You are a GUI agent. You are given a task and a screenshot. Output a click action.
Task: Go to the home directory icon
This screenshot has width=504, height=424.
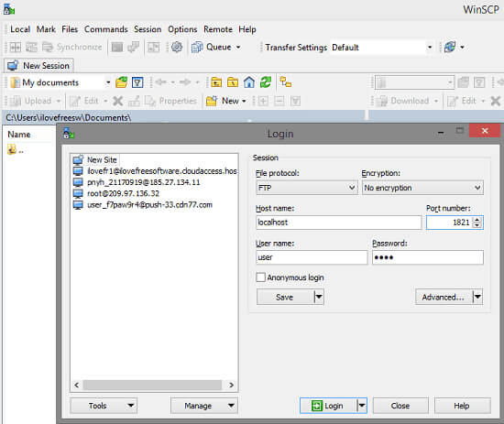(248, 82)
